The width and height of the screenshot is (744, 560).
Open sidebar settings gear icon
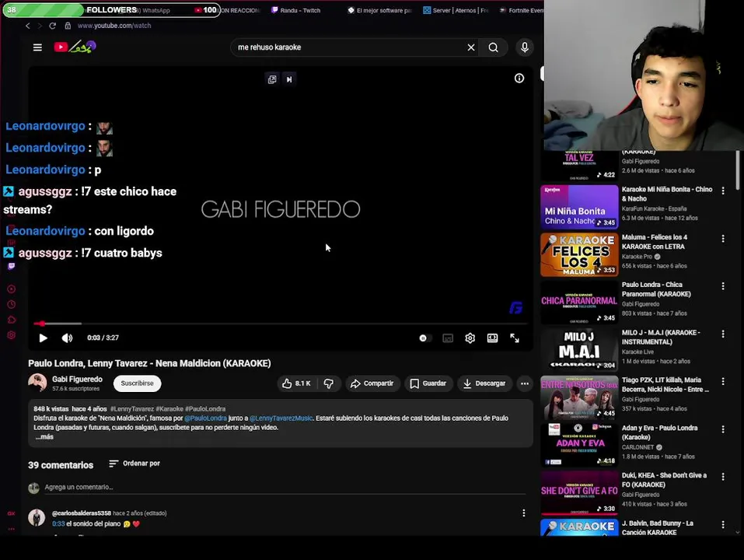(x=12, y=335)
